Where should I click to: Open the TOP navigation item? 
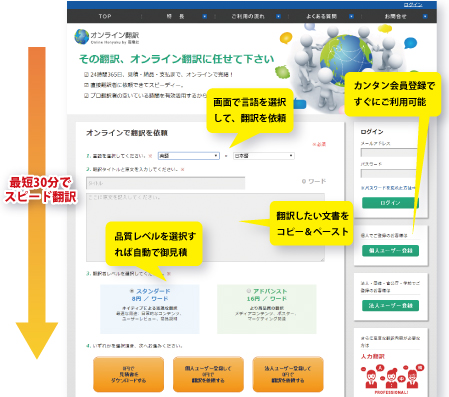point(105,16)
